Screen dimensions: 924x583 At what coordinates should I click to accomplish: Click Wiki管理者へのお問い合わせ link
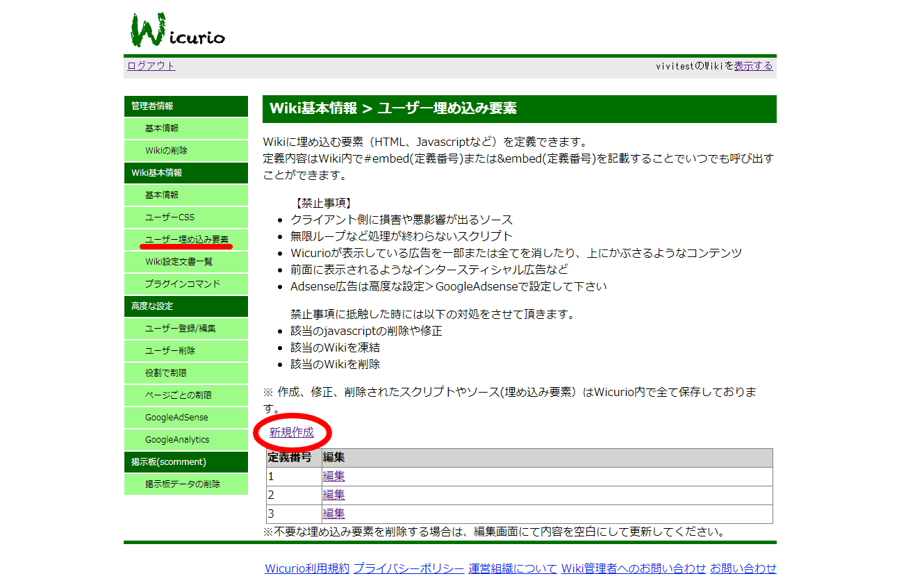pos(633,568)
